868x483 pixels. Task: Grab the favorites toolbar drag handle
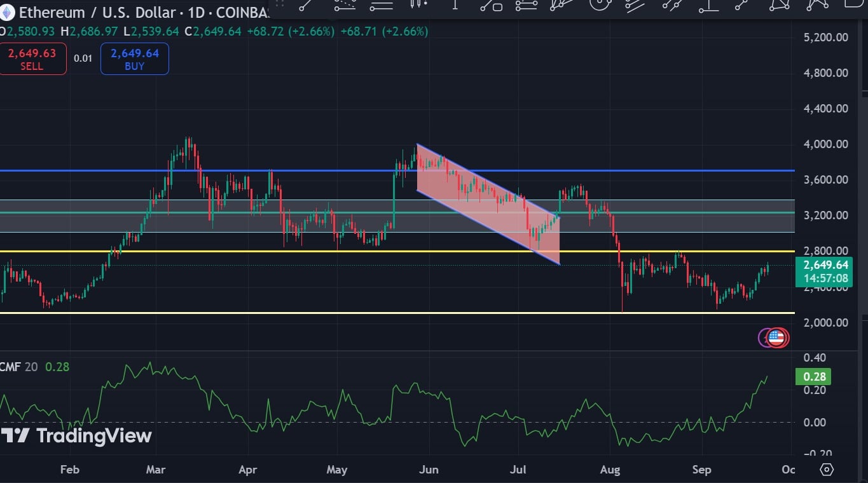point(279,5)
